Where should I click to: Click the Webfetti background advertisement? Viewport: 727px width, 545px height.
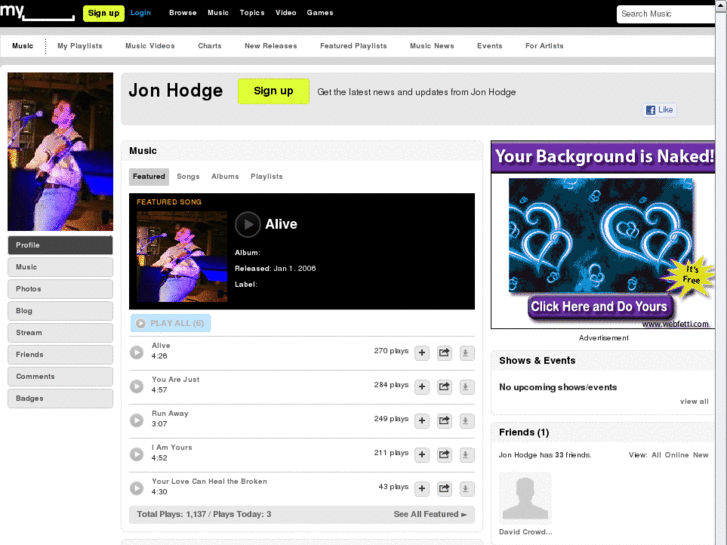[x=603, y=235]
